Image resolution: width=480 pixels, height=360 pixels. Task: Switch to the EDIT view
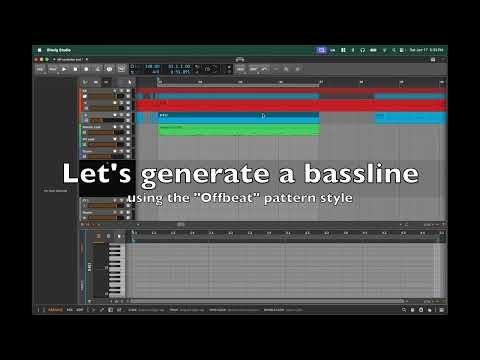click(80, 310)
